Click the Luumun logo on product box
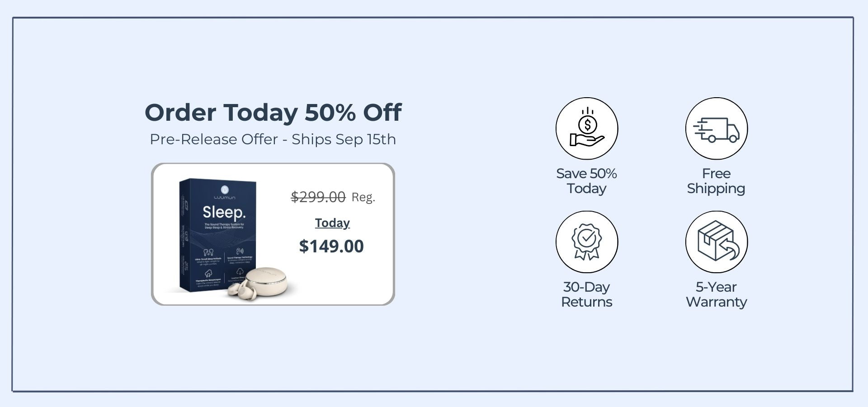Screen dimensions: 868x407 tap(225, 192)
